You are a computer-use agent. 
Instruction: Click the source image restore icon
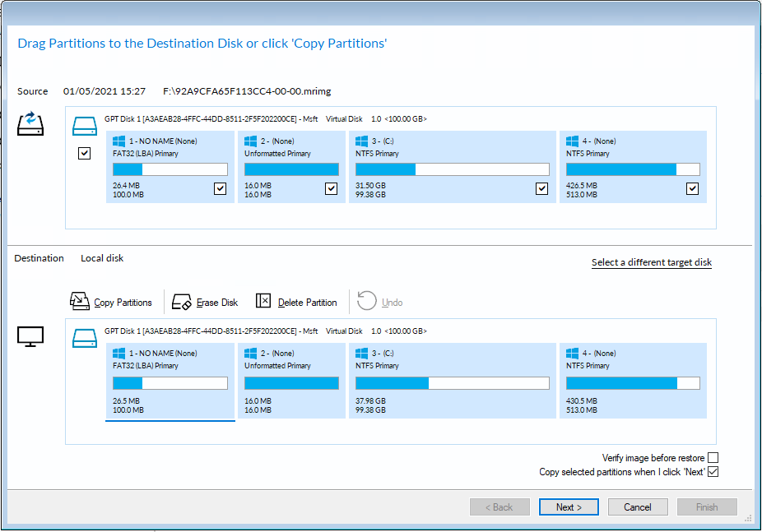coord(30,126)
